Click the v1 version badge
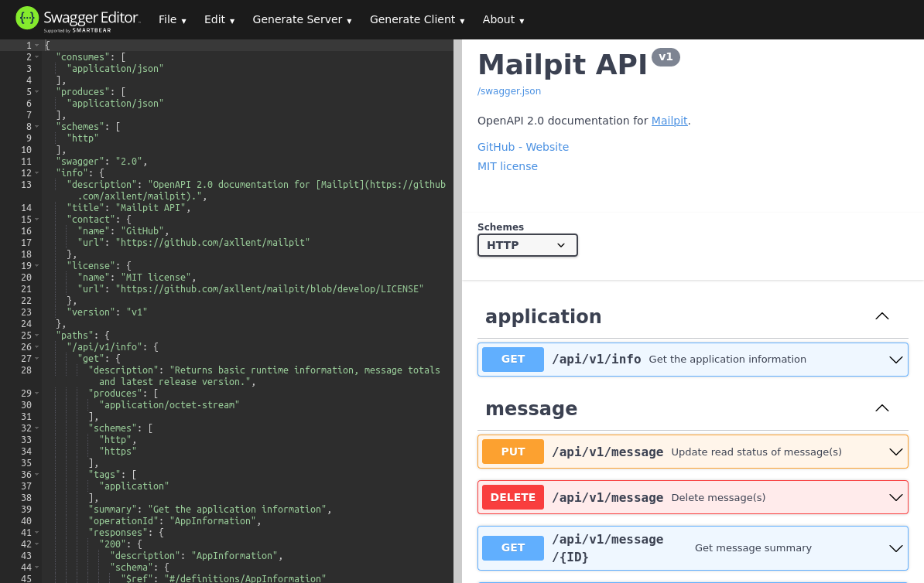The image size is (924, 583). coord(666,57)
